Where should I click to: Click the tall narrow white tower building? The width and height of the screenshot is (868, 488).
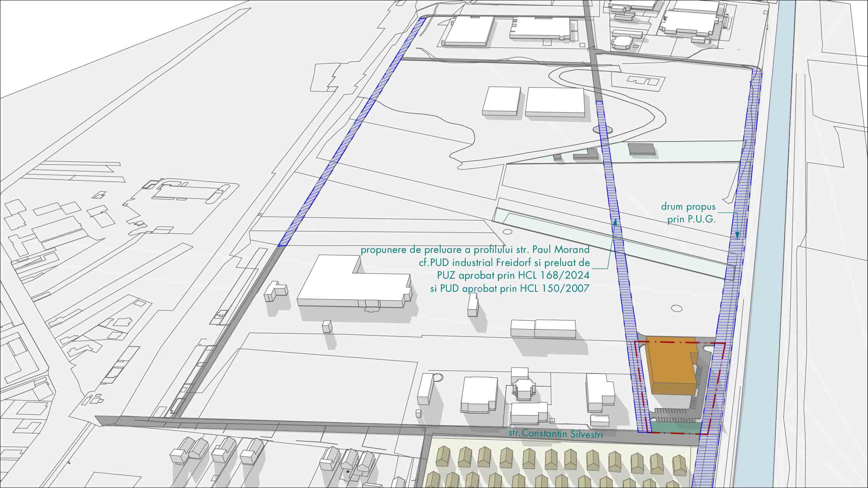pyautogui.click(x=473, y=305)
